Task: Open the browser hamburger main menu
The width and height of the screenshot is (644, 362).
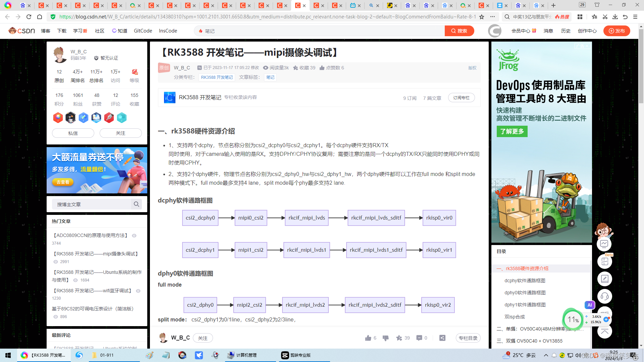Action: (635, 17)
